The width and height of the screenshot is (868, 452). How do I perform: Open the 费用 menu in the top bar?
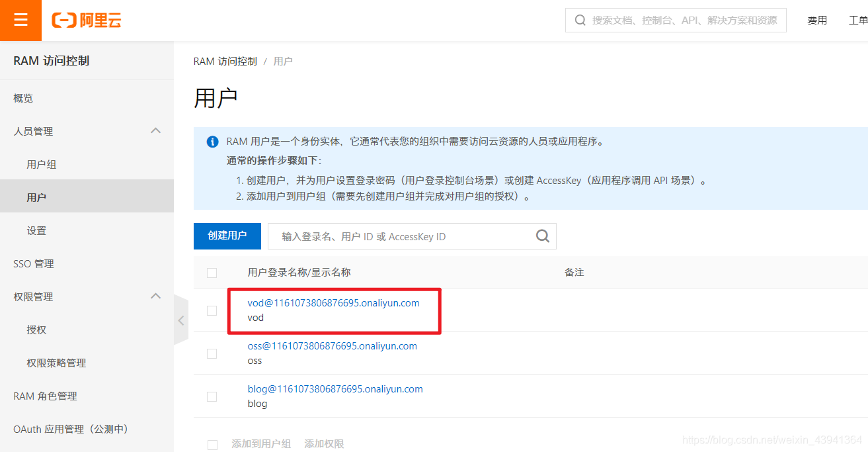(817, 20)
